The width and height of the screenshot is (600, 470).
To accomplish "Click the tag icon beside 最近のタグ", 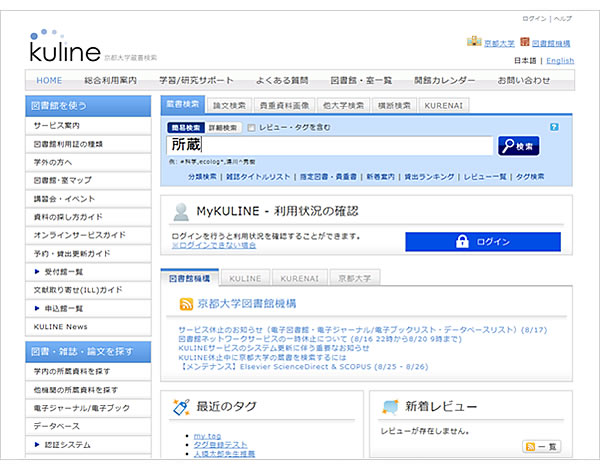I will (x=180, y=407).
